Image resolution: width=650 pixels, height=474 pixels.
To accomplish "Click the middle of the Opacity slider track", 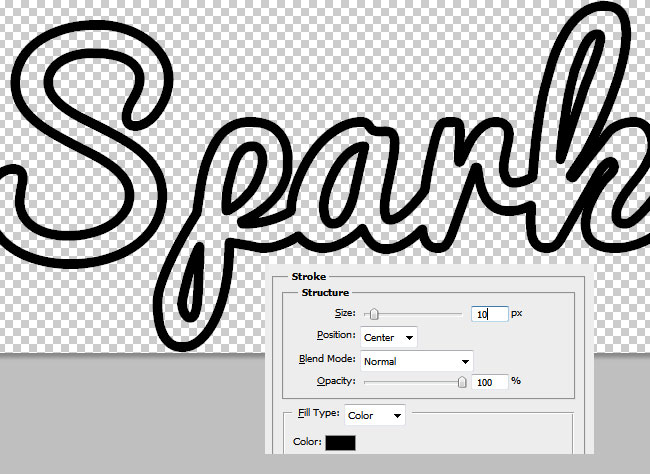I will [413, 381].
